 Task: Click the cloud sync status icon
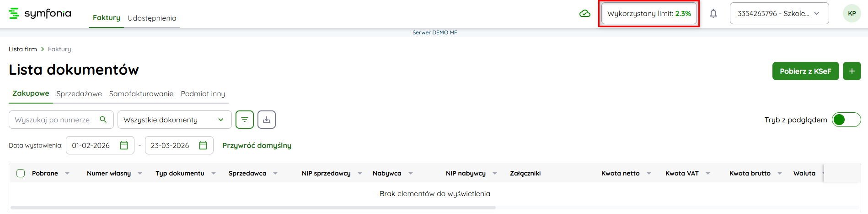584,14
